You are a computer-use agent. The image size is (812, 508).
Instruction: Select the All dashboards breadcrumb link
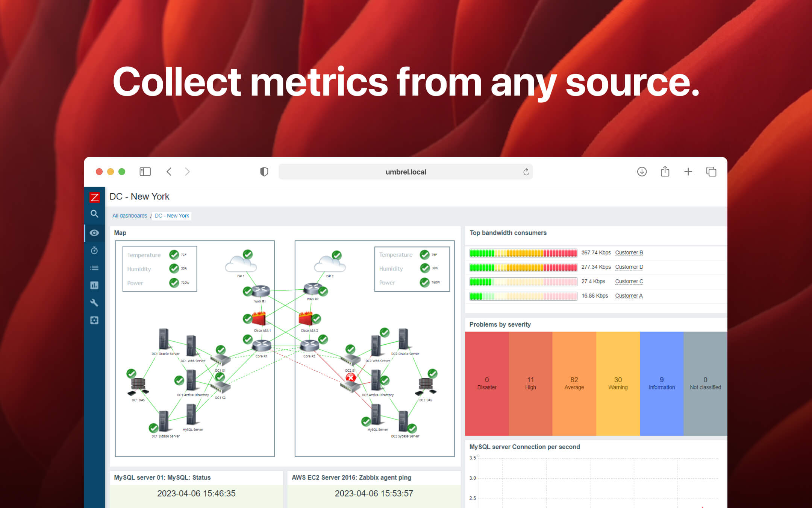tap(129, 215)
